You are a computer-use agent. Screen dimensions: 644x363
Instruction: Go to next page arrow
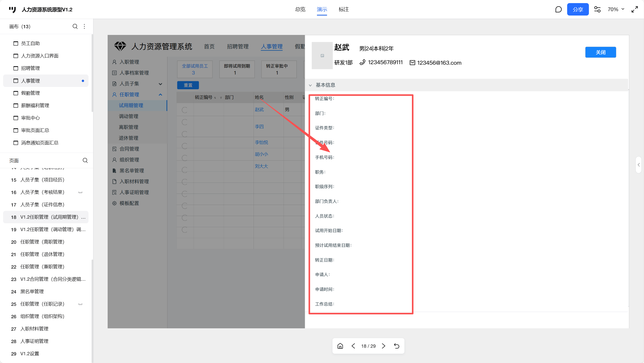point(384,346)
